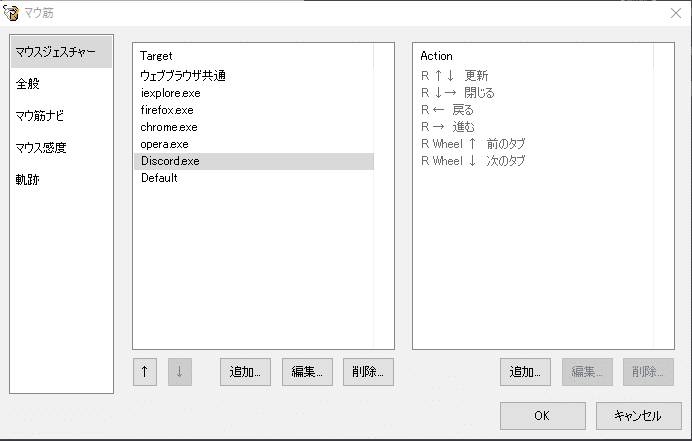Choose the Default target entry
This screenshot has height=441, width=692.
pyautogui.click(x=254, y=178)
